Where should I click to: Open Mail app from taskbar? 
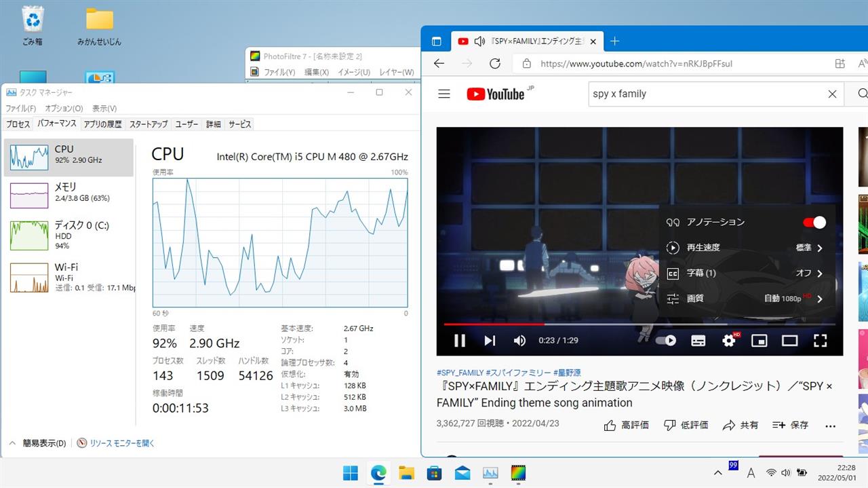click(x=462, y=472)
